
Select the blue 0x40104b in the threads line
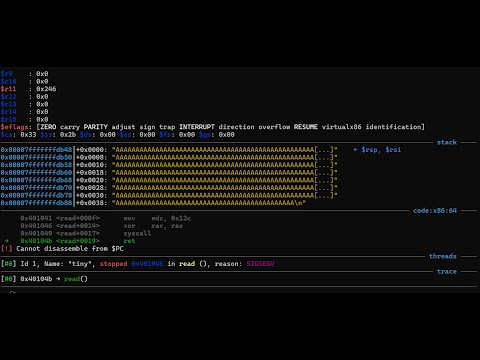click(147, 264)
